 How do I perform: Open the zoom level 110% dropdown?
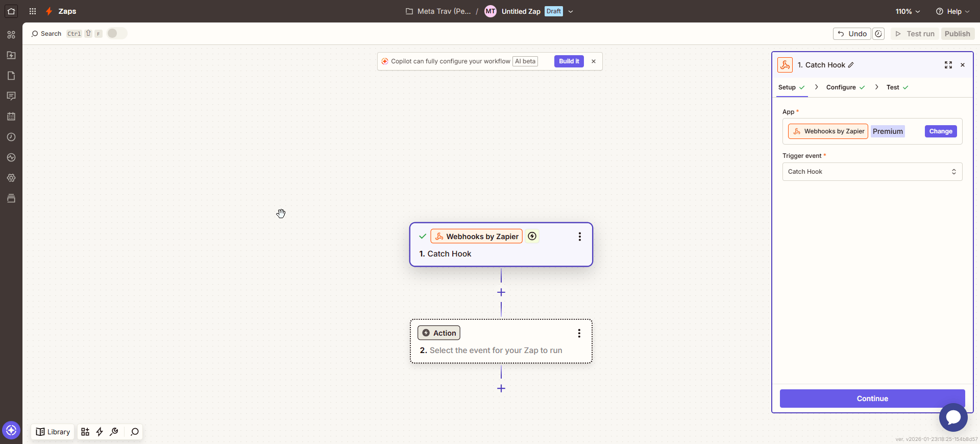coord(908,11)
